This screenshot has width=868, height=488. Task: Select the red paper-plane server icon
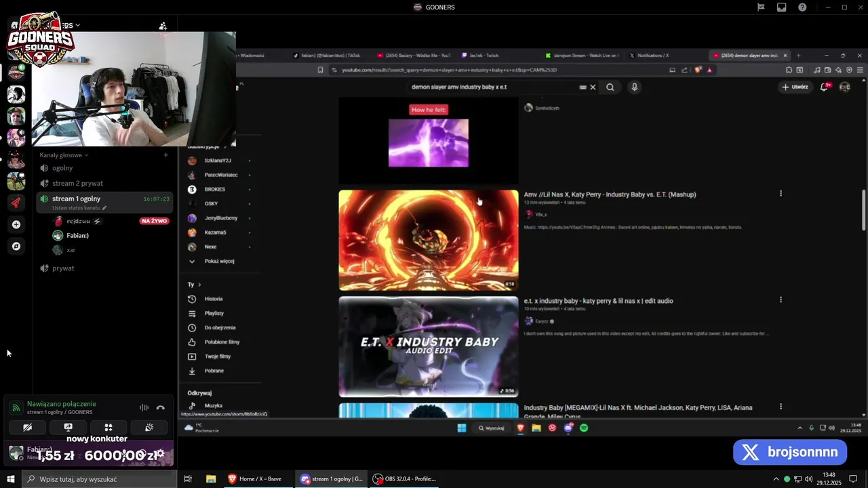pos(16,203)
